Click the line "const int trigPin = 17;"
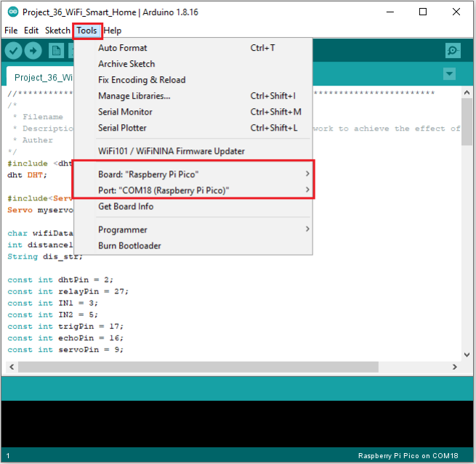 tap(65, 327)
